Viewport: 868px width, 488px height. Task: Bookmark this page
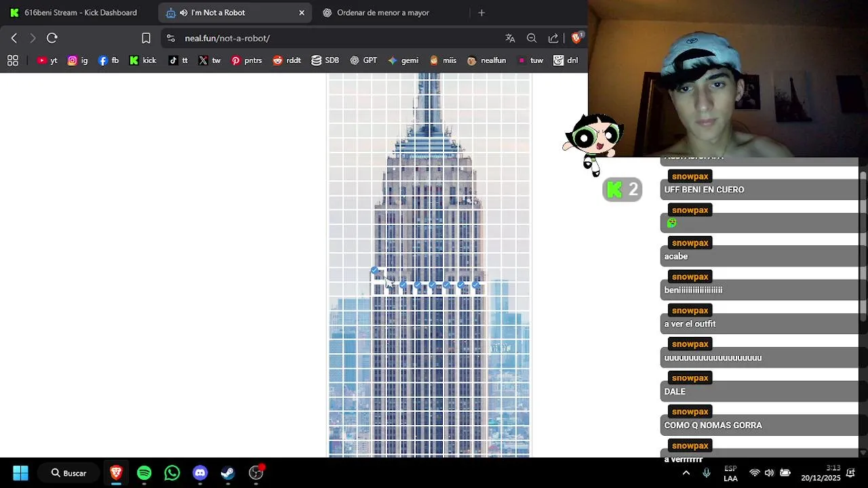pyautogui.click(x=146, y=38)
